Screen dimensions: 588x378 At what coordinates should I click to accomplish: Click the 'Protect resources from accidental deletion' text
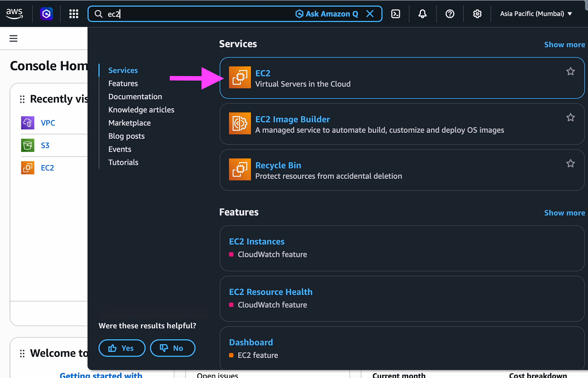pos(329,176)
